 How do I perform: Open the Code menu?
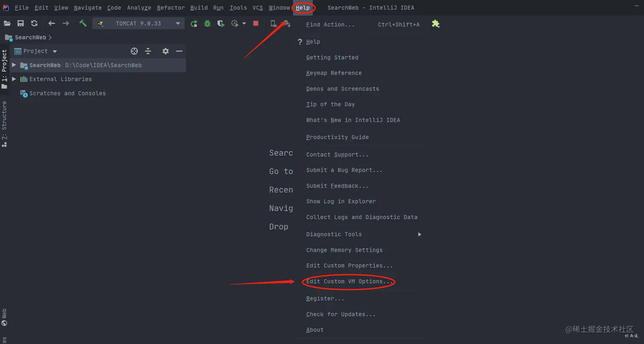(x=114, y=8)
